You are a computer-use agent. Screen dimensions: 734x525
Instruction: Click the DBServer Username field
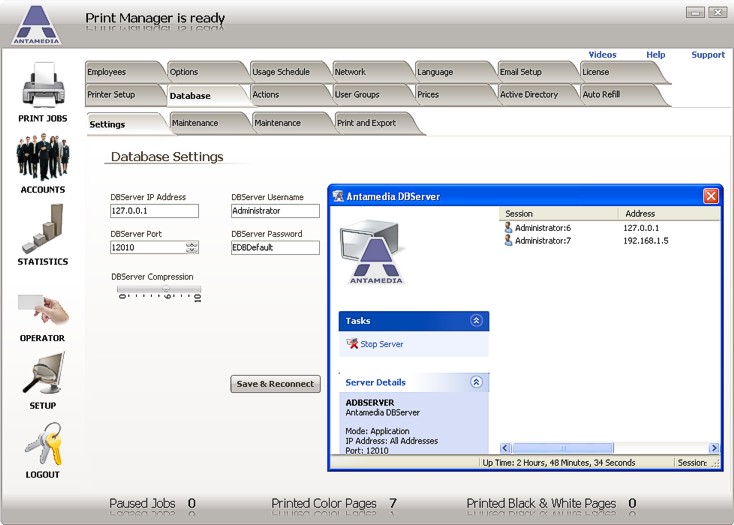(x=275, y=211)
